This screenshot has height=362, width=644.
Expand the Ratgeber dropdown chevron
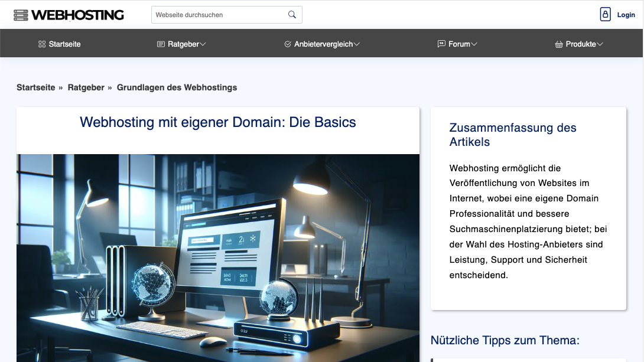(203, 44)
